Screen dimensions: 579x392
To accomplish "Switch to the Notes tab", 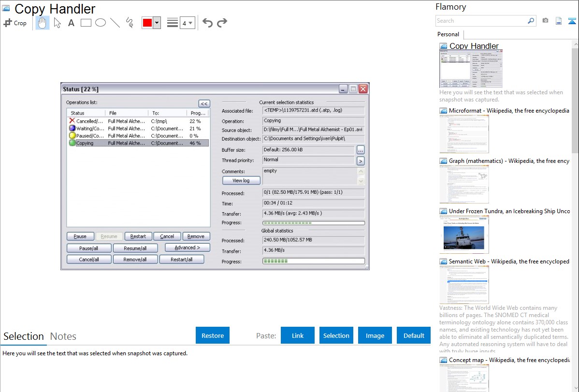I will point(63,336).
